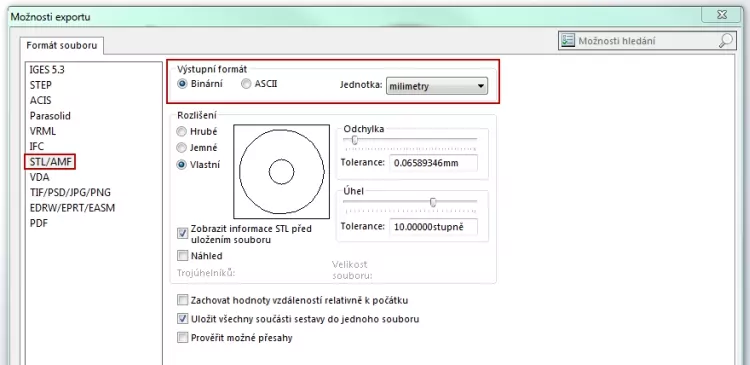Choose Hrubé resolution
This screenshot has height=365, width=750.
pyautogui.click(x=182, y=132)
